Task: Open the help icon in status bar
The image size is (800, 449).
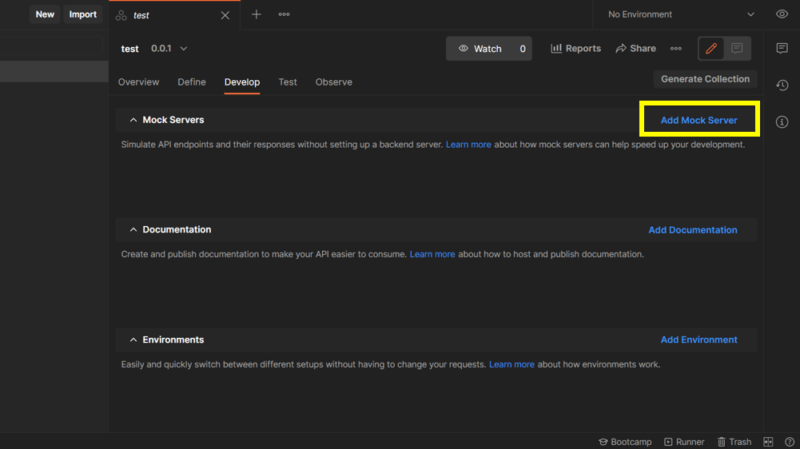Action: [789, 442]
